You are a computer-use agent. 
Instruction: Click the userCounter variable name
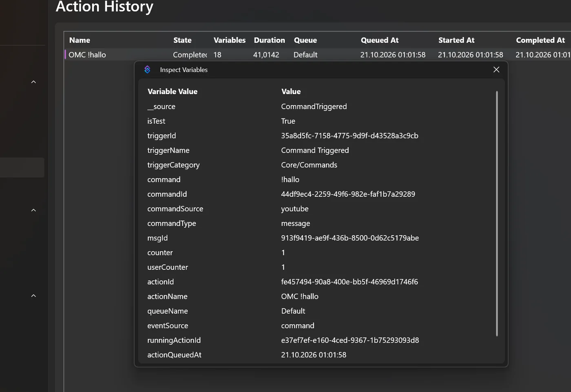168,268
